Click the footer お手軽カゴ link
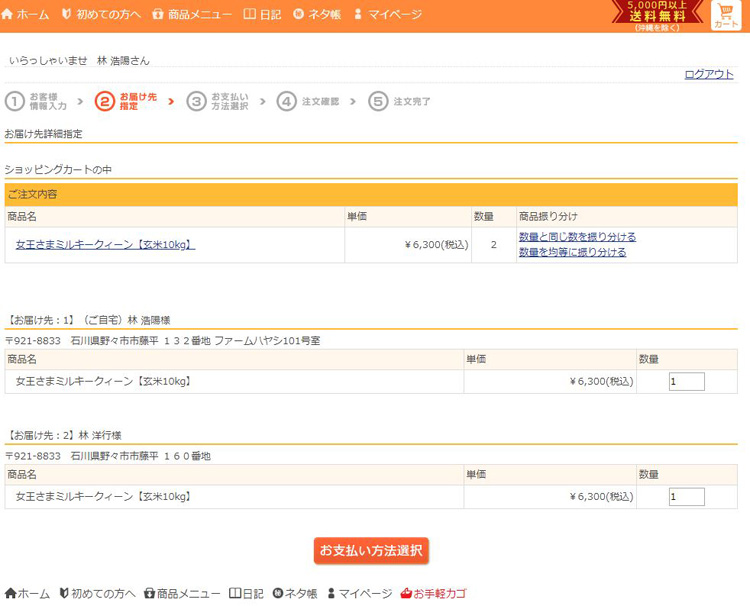The height and width of the screenshot is (606, 750). tap(440, 594)
